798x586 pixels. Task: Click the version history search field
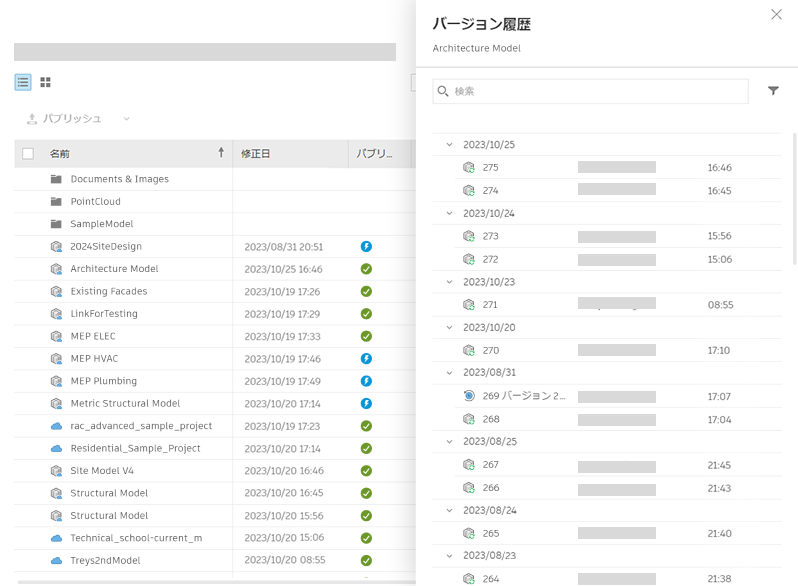coord(590,91)
